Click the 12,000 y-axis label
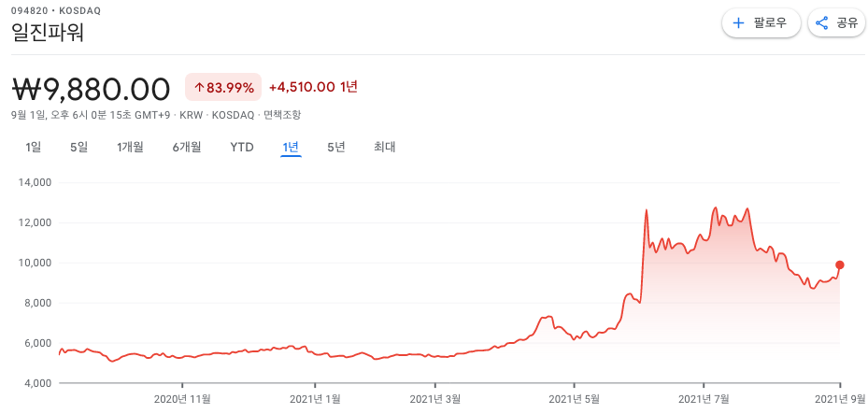Viewport: 868px width, 414px height. point(35,223)
